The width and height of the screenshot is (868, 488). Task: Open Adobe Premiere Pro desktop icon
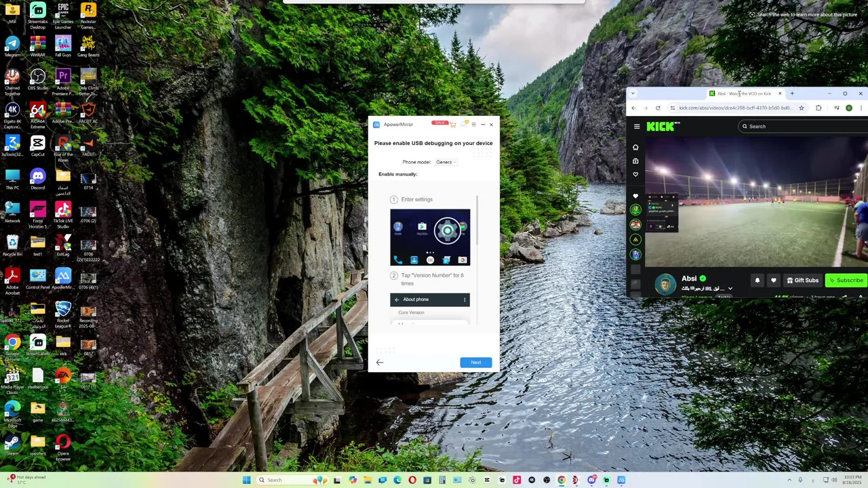(63, 81)
